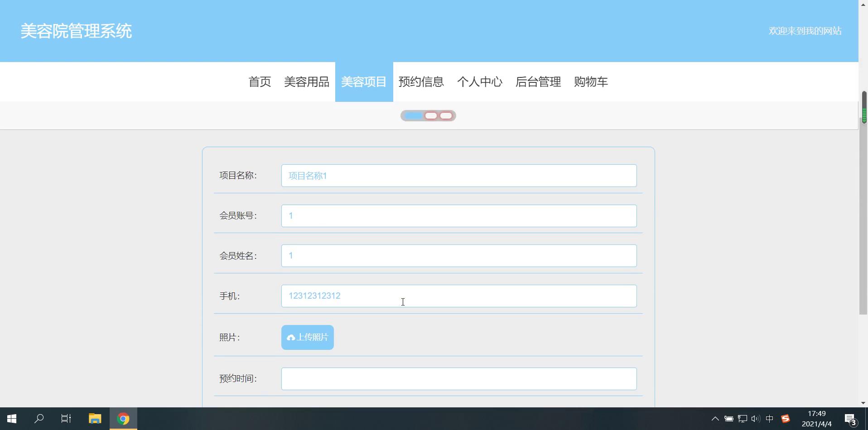Click the page vertical scrollbar thumb
This screenshot has width=868, height=430.
tap(863, 204)
